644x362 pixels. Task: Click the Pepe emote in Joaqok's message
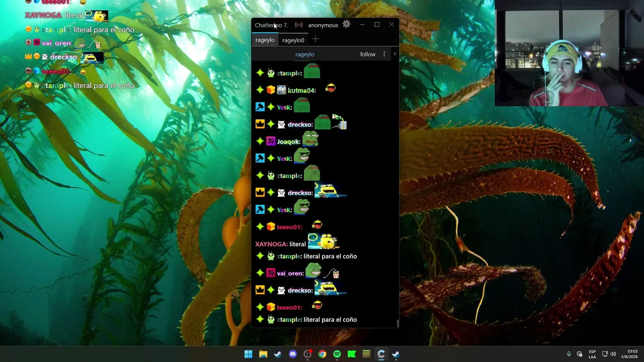coord(310,139)
